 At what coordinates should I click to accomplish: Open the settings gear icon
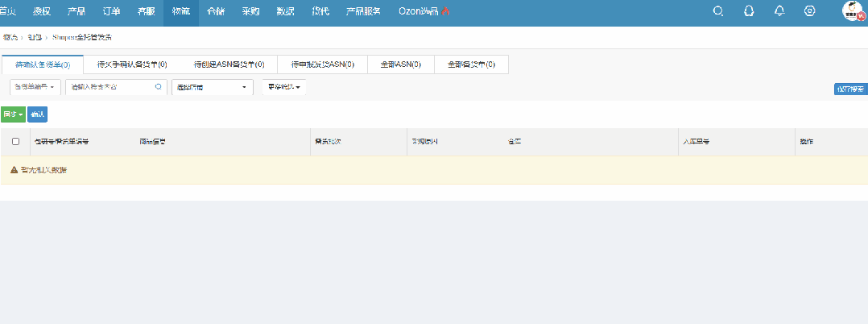coord(809,11)
